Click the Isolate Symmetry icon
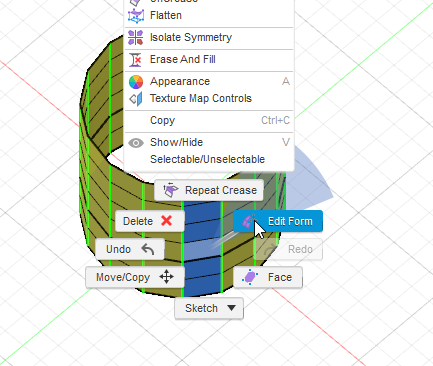The height and width of the screenshot is (366, 433). (136, 37)
